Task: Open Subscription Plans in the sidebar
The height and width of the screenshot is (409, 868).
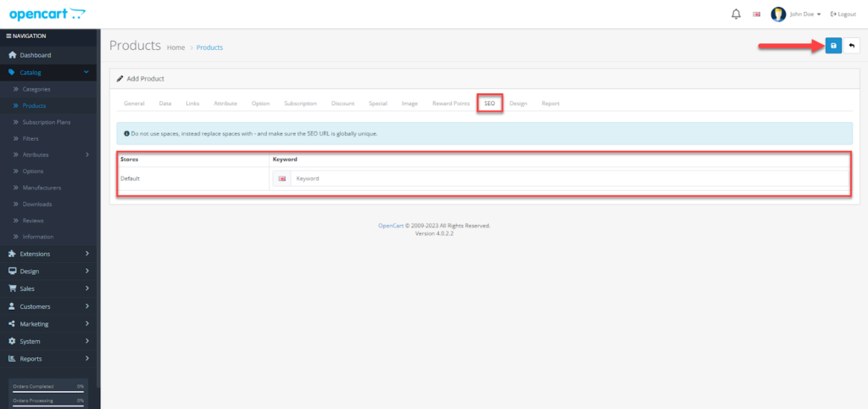Action: click(47, 122)
